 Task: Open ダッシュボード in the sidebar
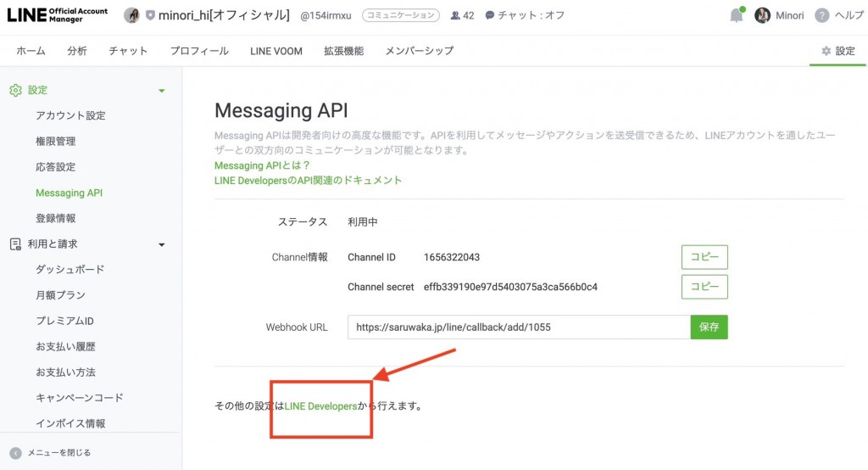click(70, 270)
